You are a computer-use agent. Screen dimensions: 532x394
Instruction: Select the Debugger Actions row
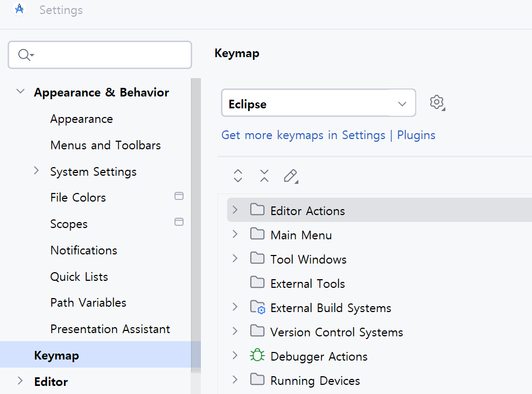pos(379,356)
